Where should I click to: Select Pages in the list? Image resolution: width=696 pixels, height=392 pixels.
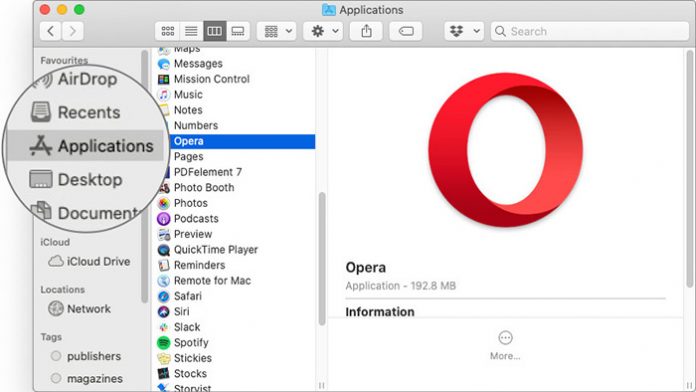point(189,157)
